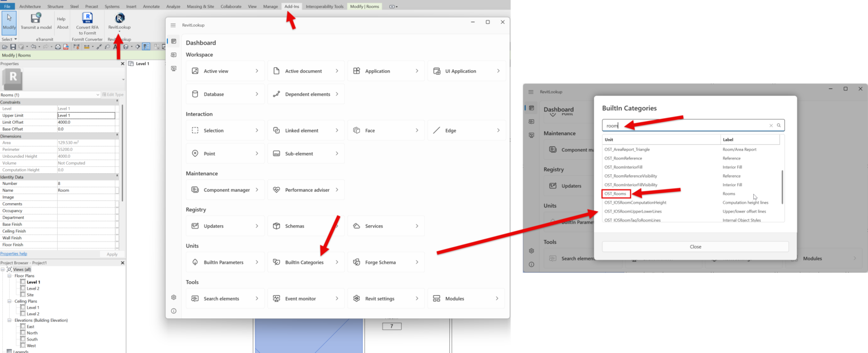Viewport: 868px width, 353px height.
Task: Open the Undo dropdown arrow
Action: [39, 46]
